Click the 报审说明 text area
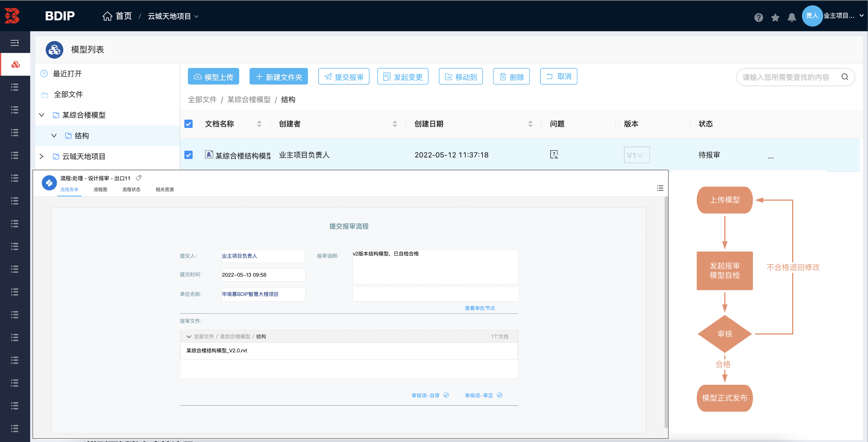868x442 pixels. [x=435, y=267]
